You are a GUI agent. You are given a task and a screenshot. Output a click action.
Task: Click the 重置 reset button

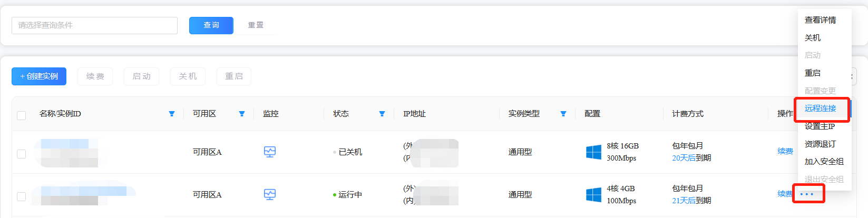[256, 25]
